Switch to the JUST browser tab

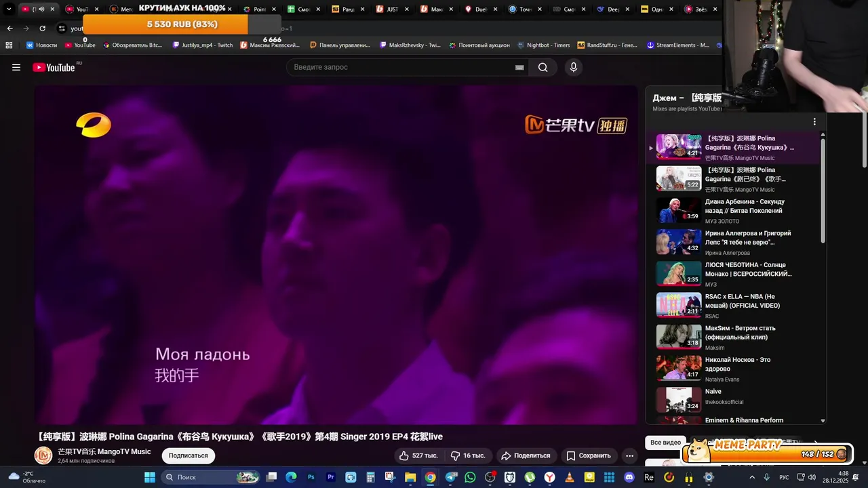point(392,9)
